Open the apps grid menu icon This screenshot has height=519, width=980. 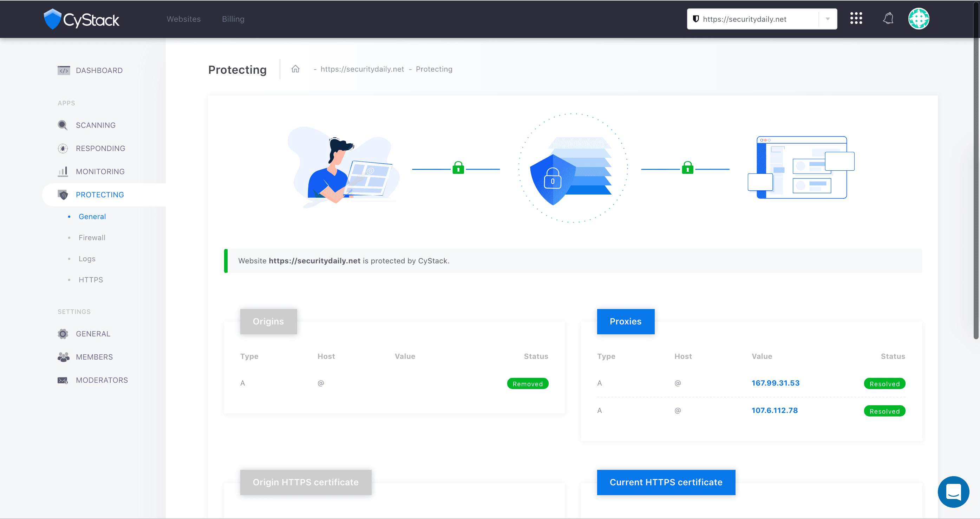click(856, 18)
